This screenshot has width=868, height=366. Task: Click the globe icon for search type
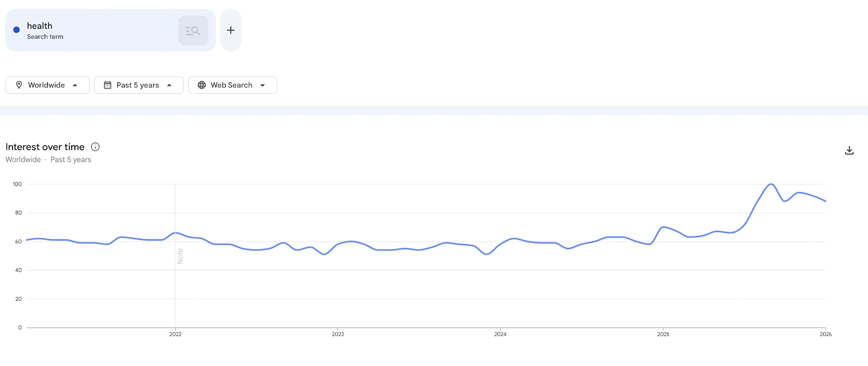202,85
